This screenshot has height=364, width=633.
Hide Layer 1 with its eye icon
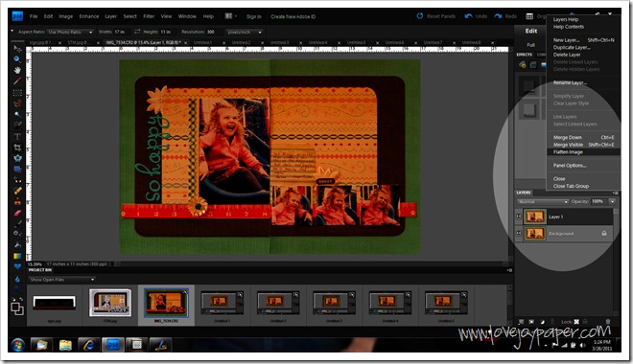click(x=519, y=216)
